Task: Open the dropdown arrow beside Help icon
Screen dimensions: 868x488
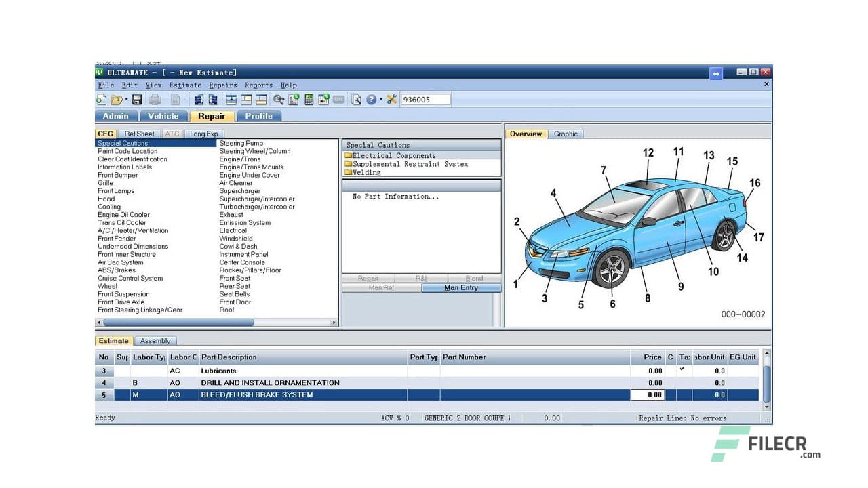Action: point(381,100)
